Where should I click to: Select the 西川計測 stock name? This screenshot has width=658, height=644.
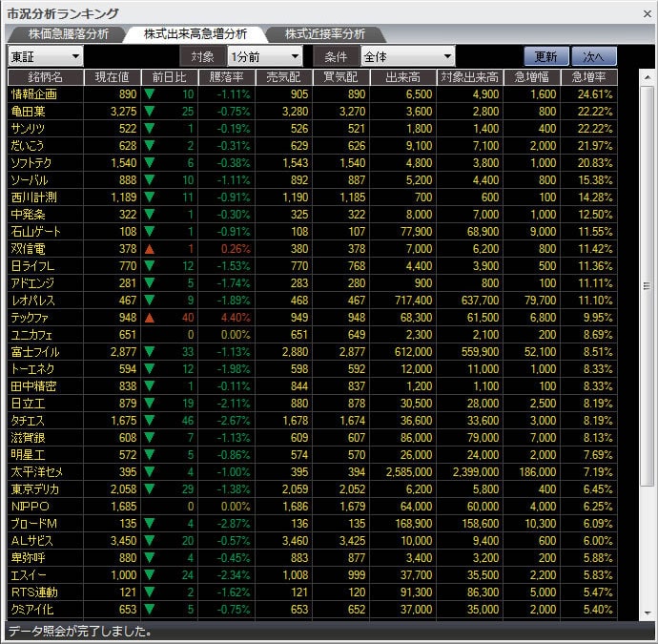click(x=34, y=197)
